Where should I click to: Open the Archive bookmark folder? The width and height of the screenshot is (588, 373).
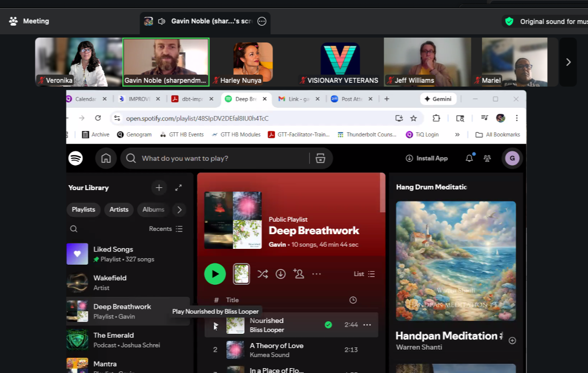95,134
